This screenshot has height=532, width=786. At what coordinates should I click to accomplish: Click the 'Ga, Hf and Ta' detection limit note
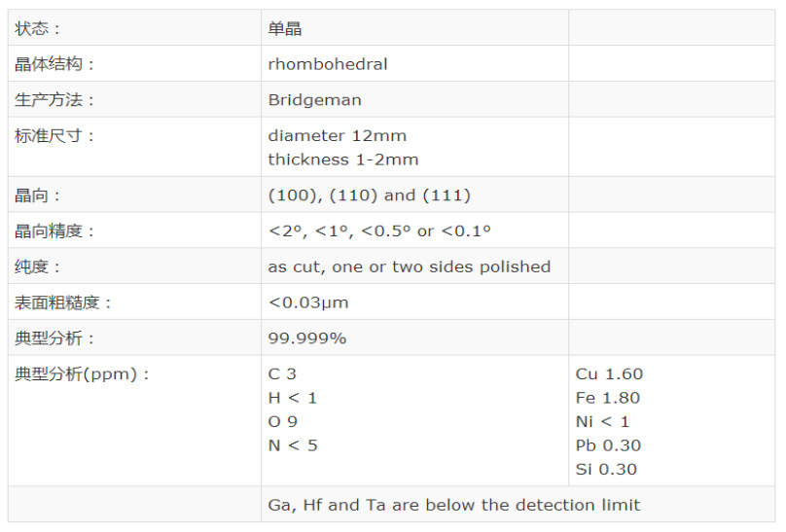coord(454,505)
